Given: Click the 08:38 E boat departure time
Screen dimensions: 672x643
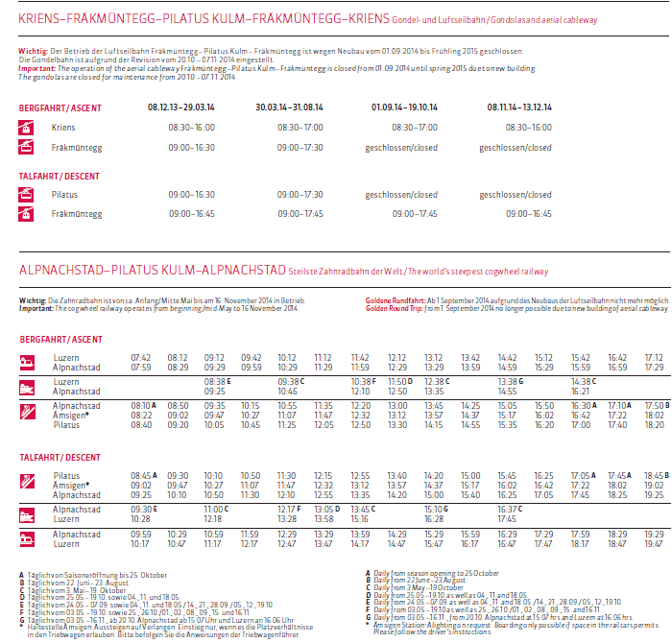Looking at the screenshot, I should click(218, 381).
